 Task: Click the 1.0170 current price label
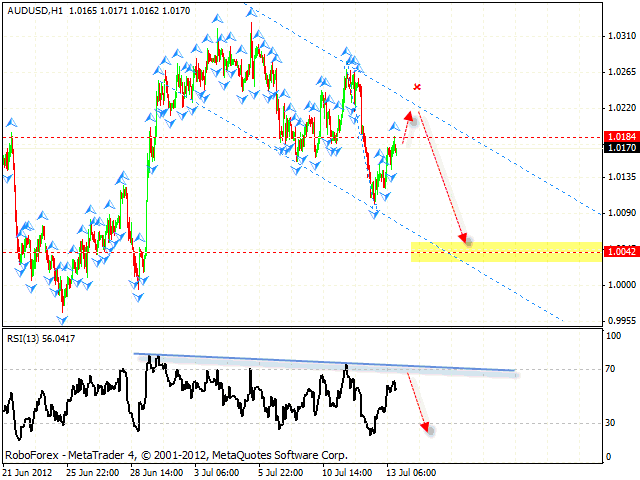[621, 148]
